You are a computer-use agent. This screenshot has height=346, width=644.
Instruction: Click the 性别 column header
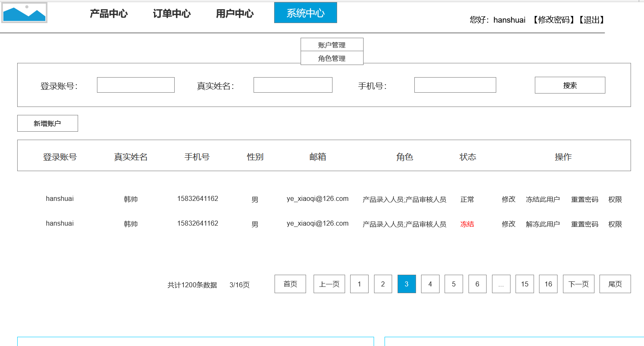click(x=255, y=157)
